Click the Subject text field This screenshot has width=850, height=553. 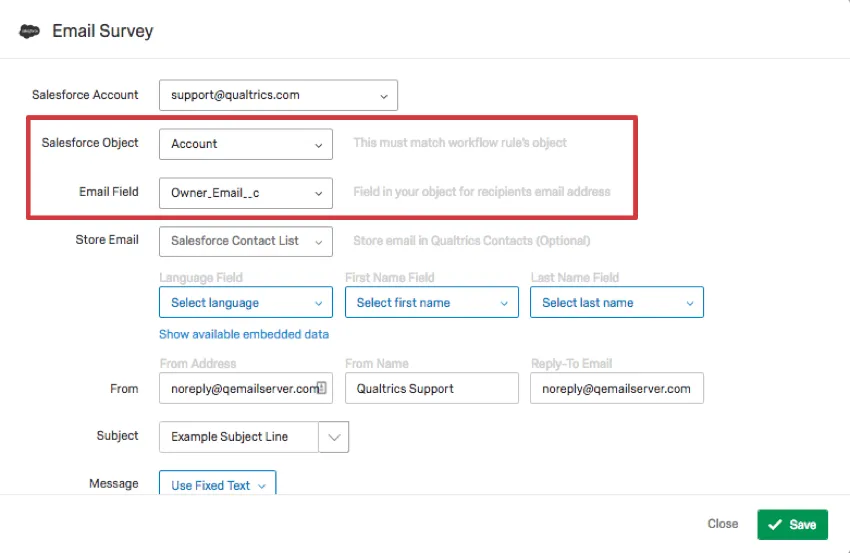[x=238, y=437]
